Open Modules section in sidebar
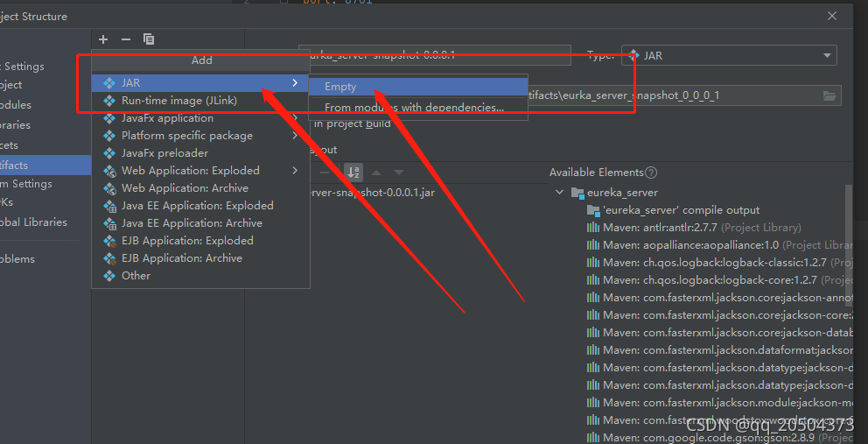This screenshot has width=868, height=444. click(x=16, y=105)
